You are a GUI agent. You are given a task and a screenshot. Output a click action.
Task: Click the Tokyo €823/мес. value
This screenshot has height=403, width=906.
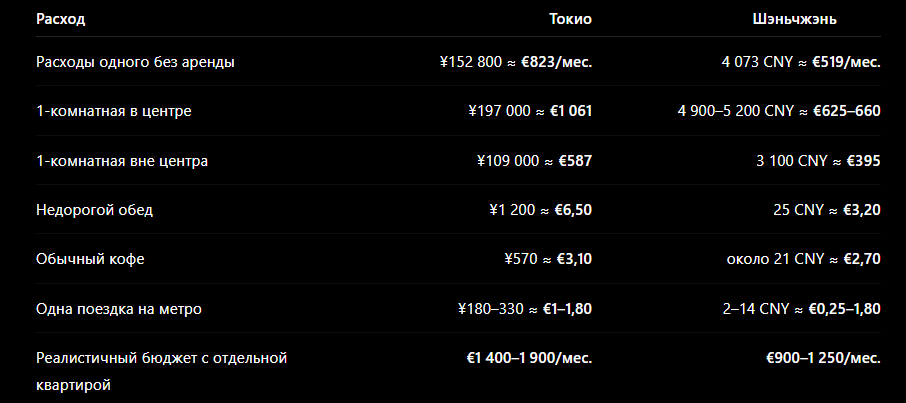pos(556,62)
